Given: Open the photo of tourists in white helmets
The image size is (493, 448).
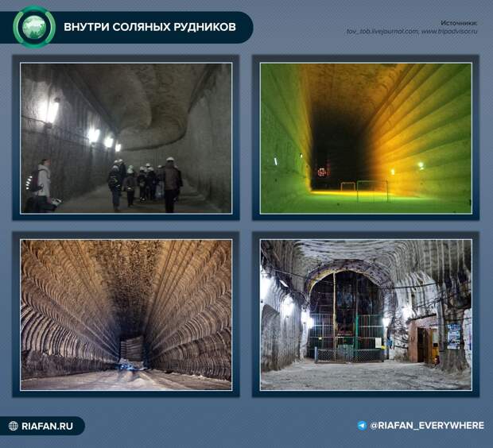Looking at the screenshot, I should pos(126,138).
